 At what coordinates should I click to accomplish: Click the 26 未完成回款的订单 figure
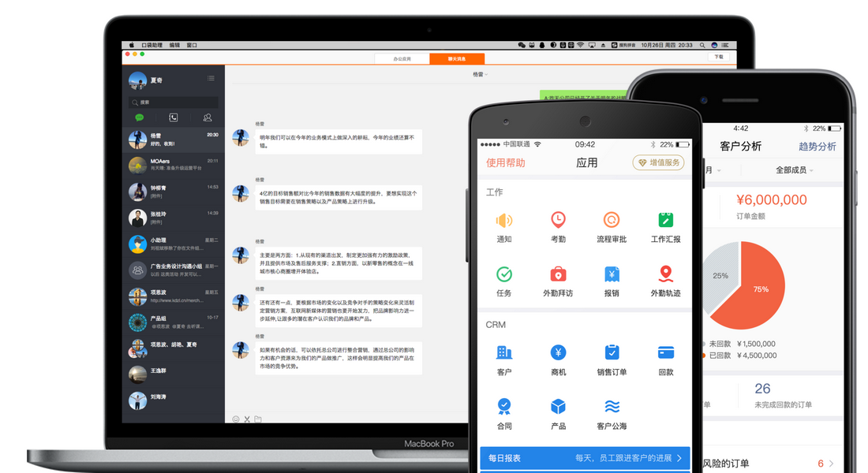coord(762,389)
